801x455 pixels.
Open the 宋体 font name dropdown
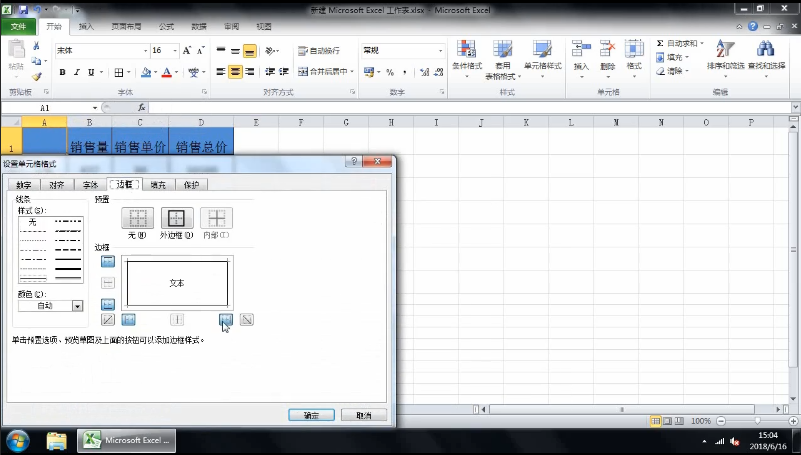pos(142,50)
